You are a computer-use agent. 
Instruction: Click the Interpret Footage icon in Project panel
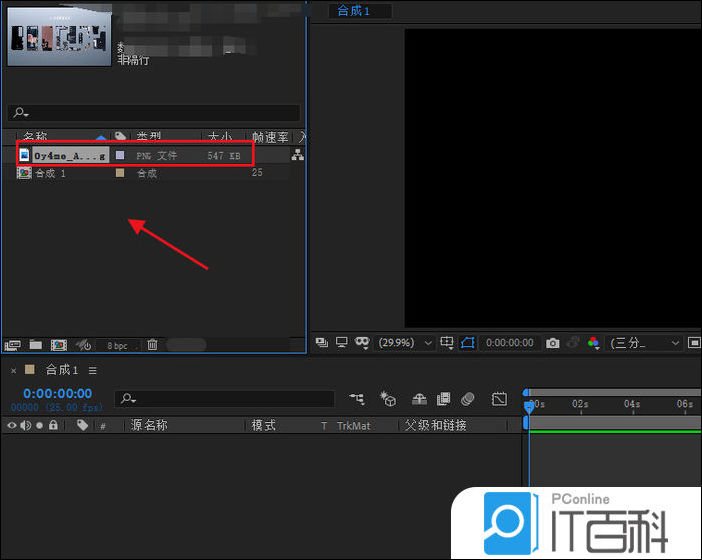click(x=13, y=345)
